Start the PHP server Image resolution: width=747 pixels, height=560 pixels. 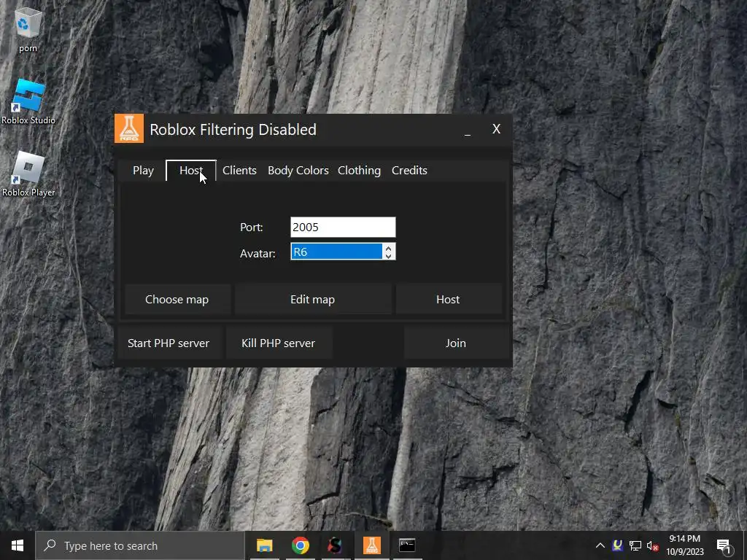[x=169, y=343]
